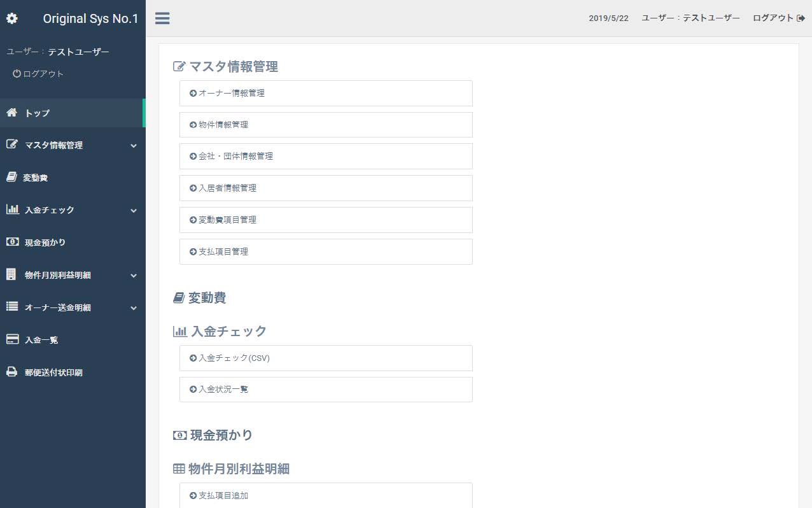Toggle the hamburger menu icon

tap(162, 18)
